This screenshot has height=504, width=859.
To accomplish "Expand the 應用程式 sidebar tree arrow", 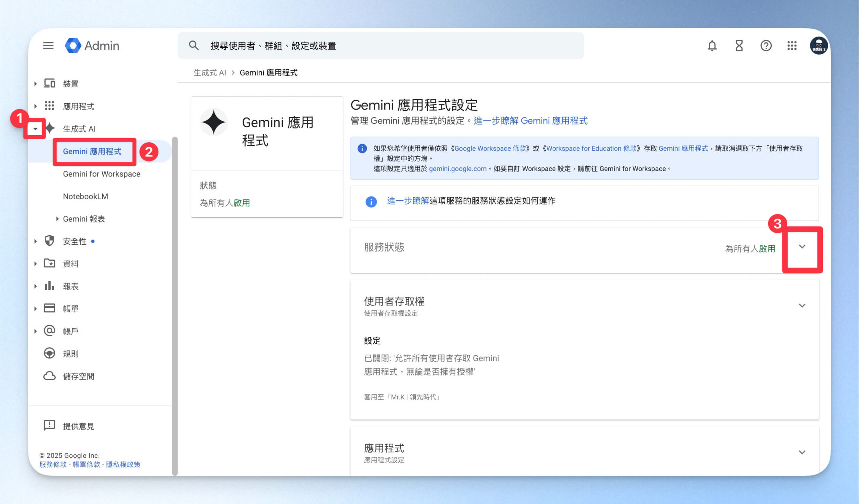I will pyautogui.click(x=36, y=106).
